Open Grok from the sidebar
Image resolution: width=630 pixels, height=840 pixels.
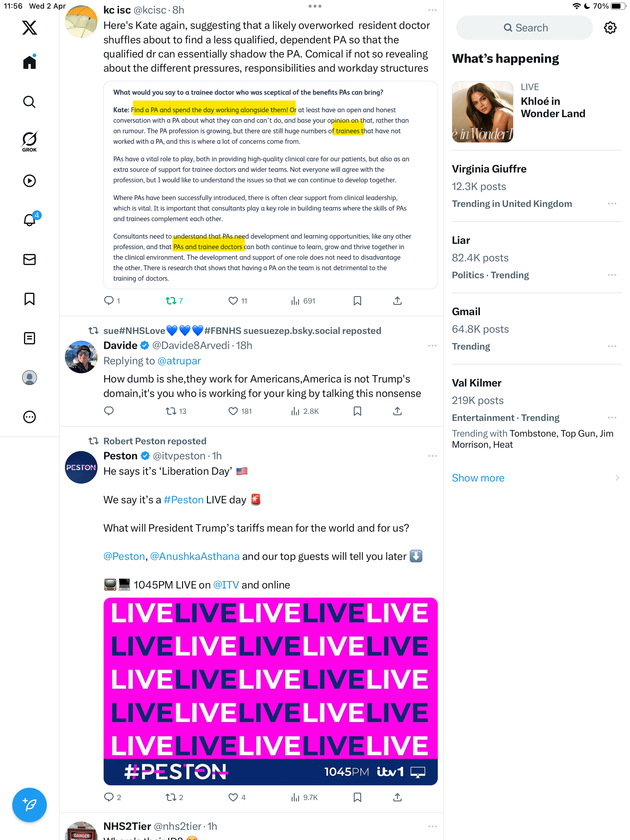point(29,141)
